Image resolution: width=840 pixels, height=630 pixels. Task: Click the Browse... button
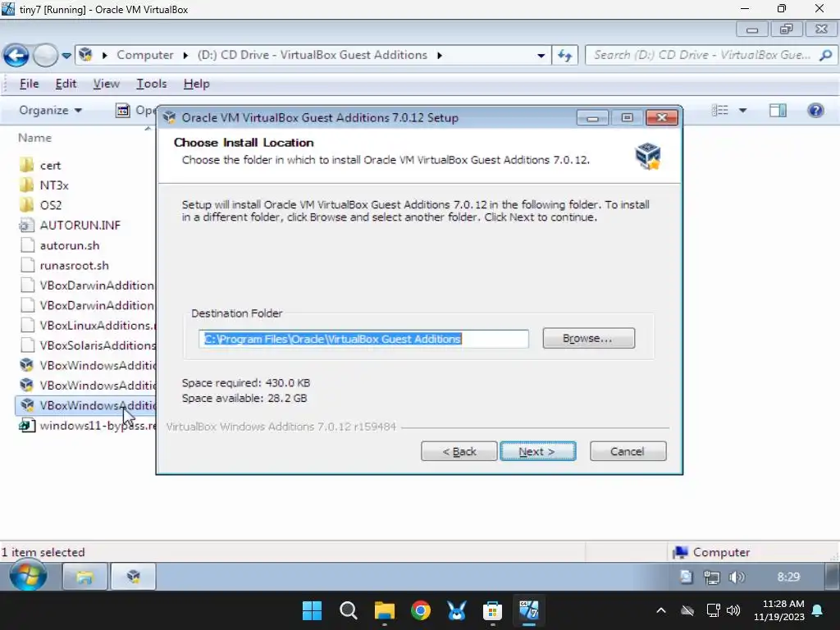[588, 339]
